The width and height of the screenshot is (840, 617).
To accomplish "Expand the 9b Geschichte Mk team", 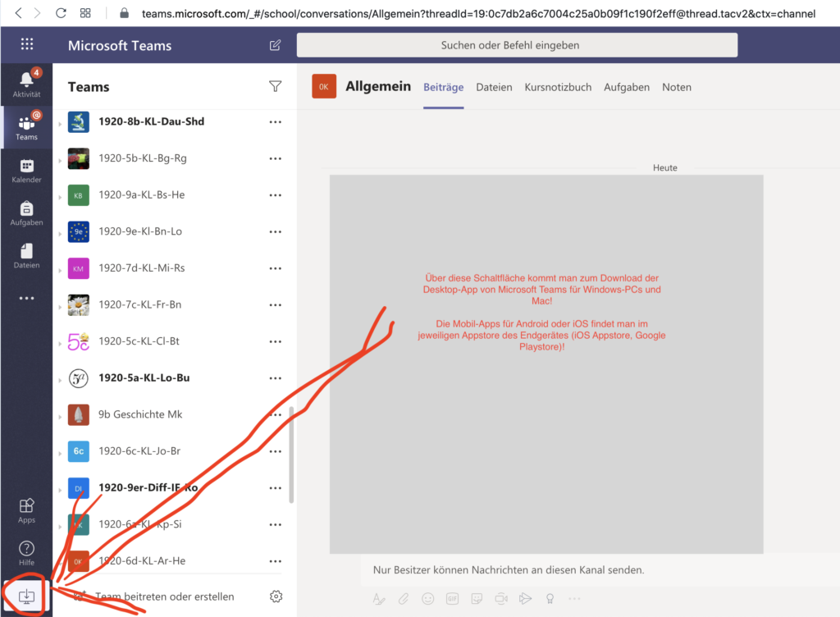I will [60, 417].
